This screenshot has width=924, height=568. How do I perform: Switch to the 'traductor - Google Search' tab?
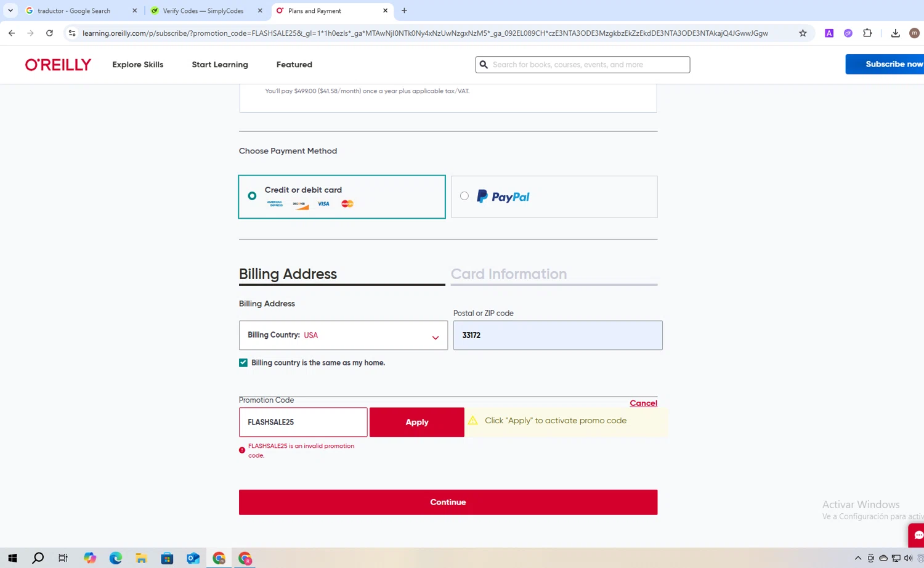(x=74, y=10)
